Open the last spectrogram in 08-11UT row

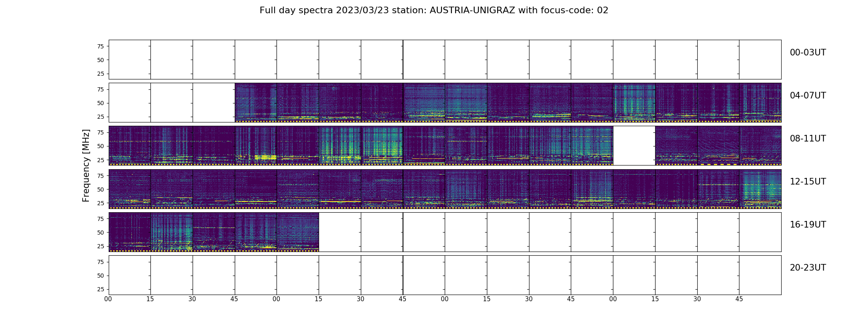tap(760, 146)
